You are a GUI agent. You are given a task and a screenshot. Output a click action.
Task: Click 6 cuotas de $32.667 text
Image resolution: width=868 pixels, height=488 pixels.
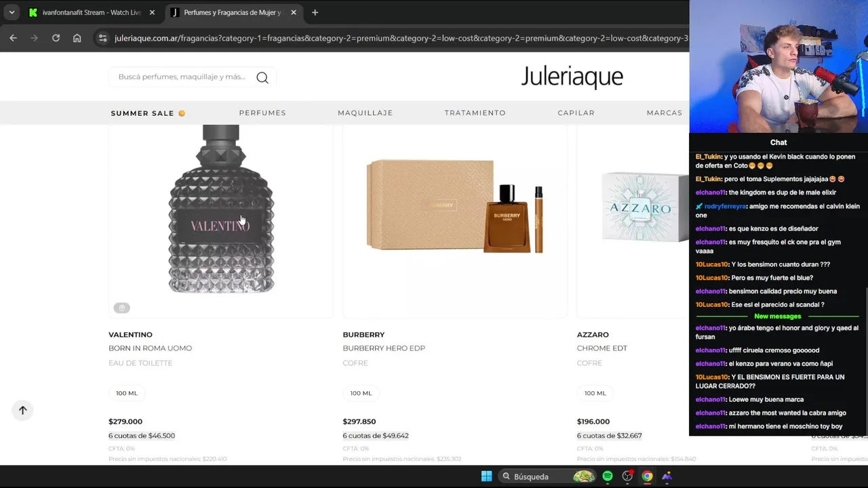(610, 436)
